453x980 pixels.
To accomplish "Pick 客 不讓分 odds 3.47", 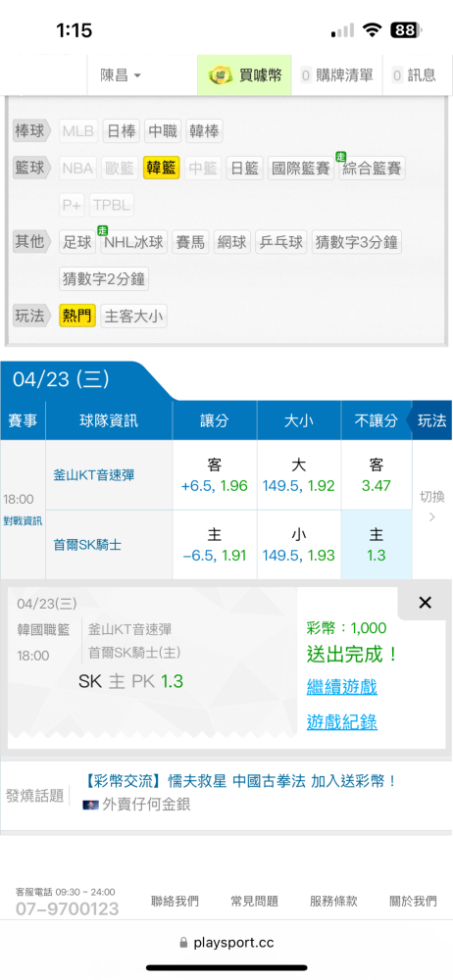I will click(x=377, y=475).
